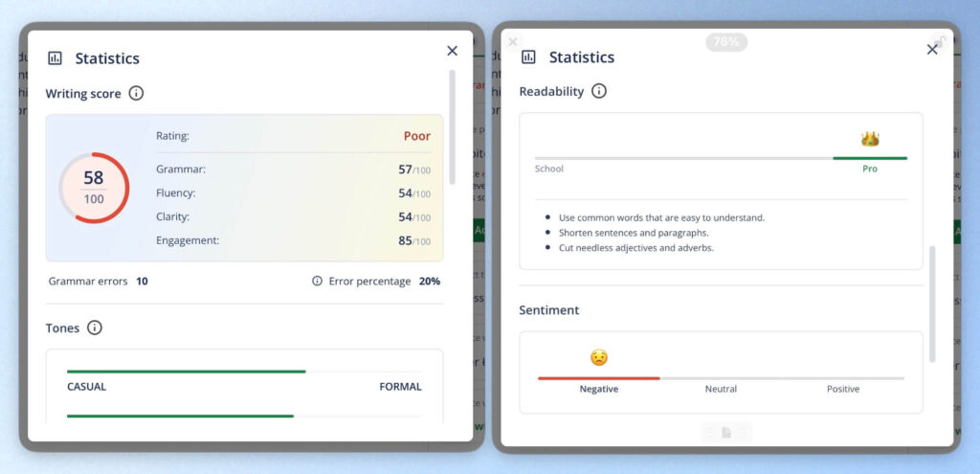
Task: Click the 78% zoom indicator pill
Action: (726, 42)
